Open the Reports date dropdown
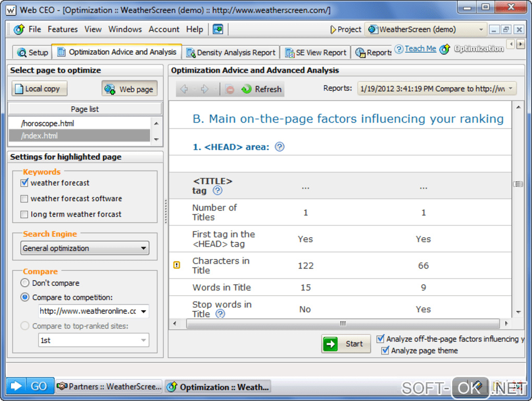Screen dimensions: 532x401 click(437, 89)
